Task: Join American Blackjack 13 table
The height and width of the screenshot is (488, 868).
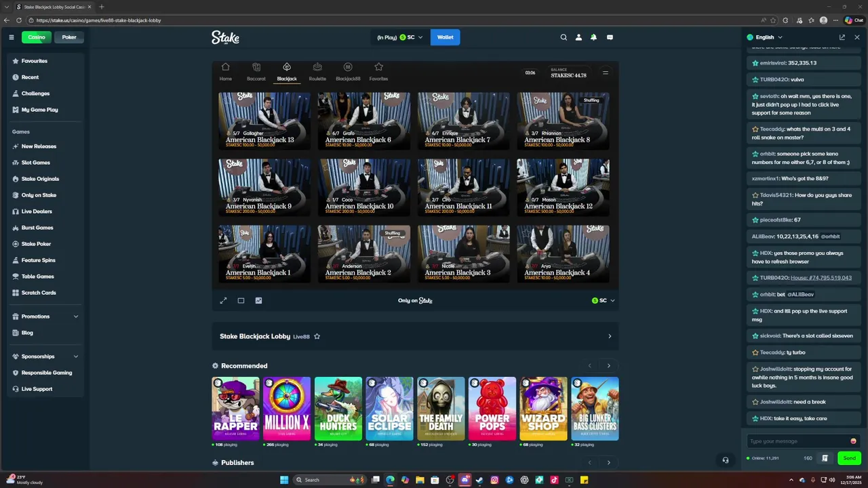Action: tap(264, 121)
